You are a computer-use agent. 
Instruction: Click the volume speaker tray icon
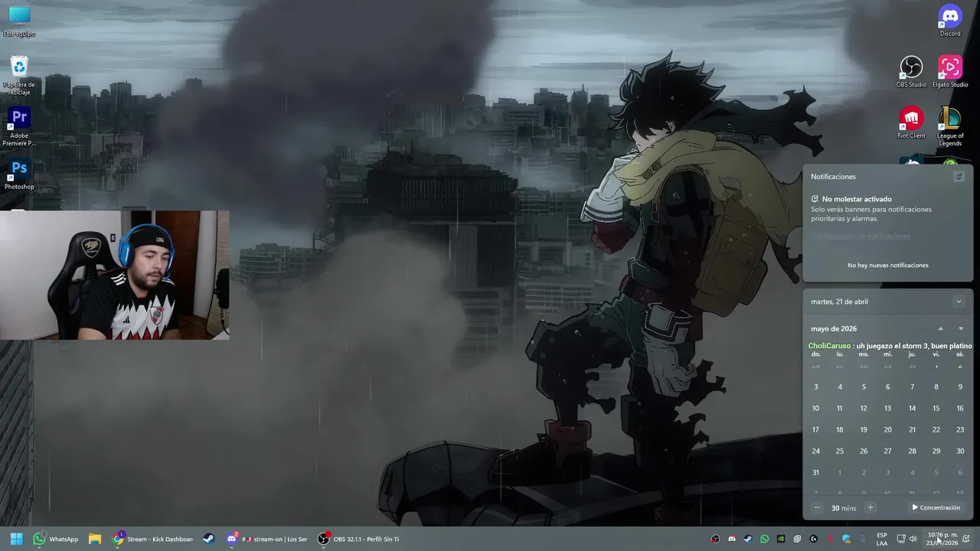(x=913, y=539)
